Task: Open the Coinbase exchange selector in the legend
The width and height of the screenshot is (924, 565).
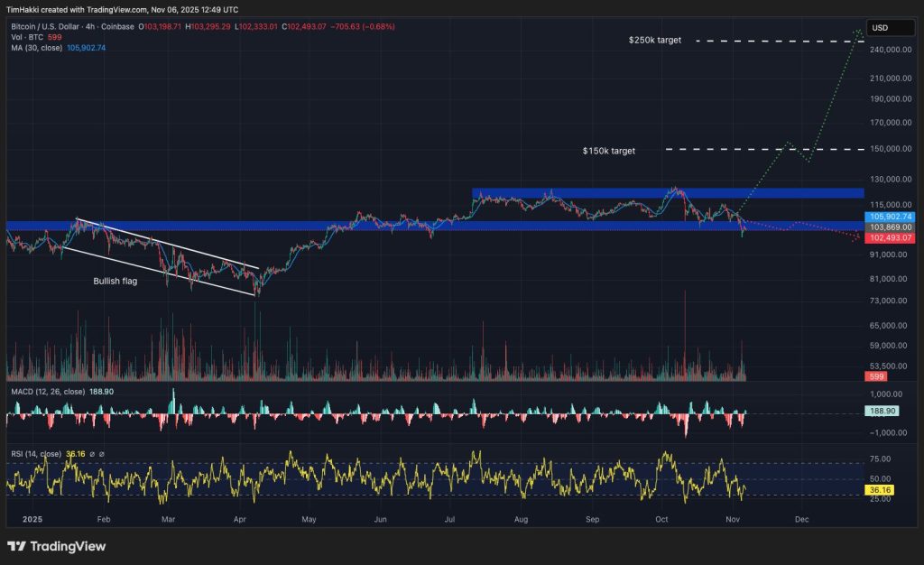Action: [117, 27]
